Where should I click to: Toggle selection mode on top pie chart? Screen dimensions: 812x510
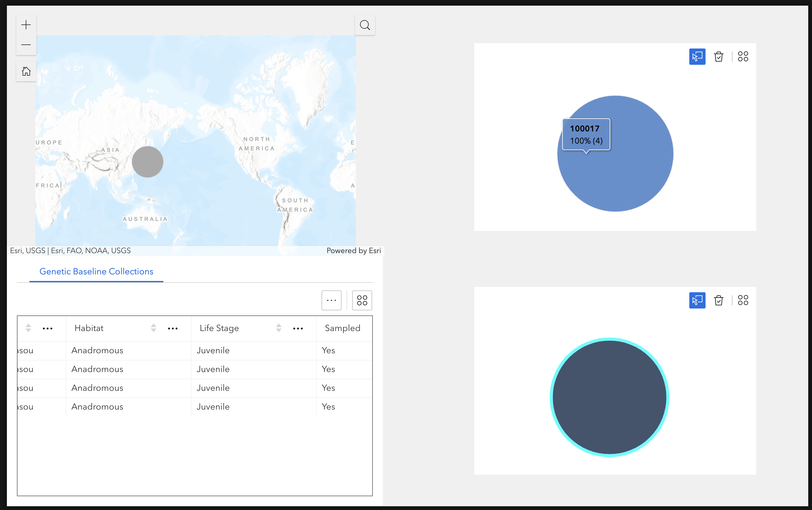coord(697,57)
